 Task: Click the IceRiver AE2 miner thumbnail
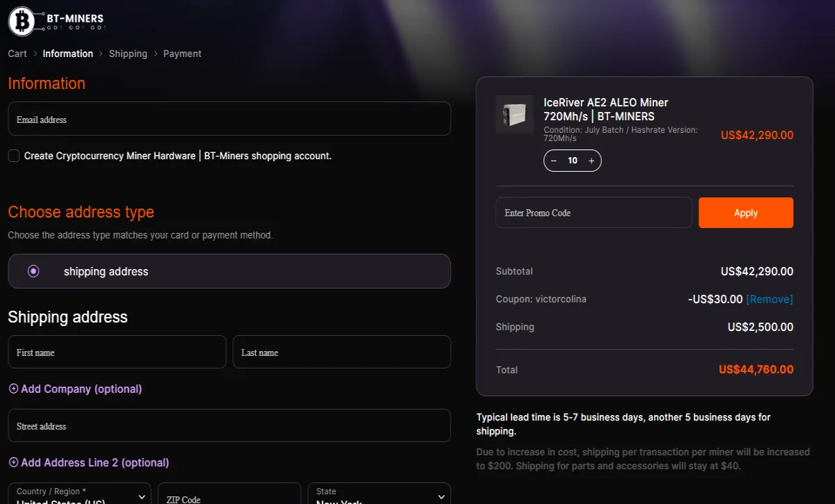coord(514,115)
